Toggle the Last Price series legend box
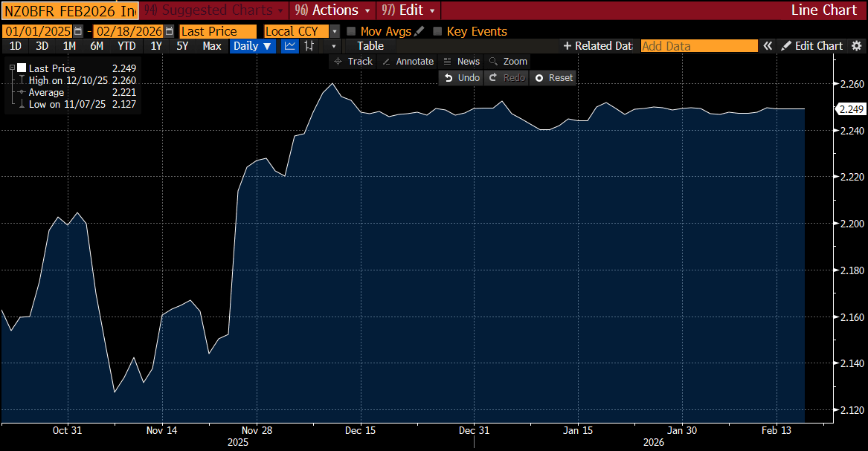Image resolution: width=868 pixels, height=451 pixels. pyautogui.click(x=21, y=68)
